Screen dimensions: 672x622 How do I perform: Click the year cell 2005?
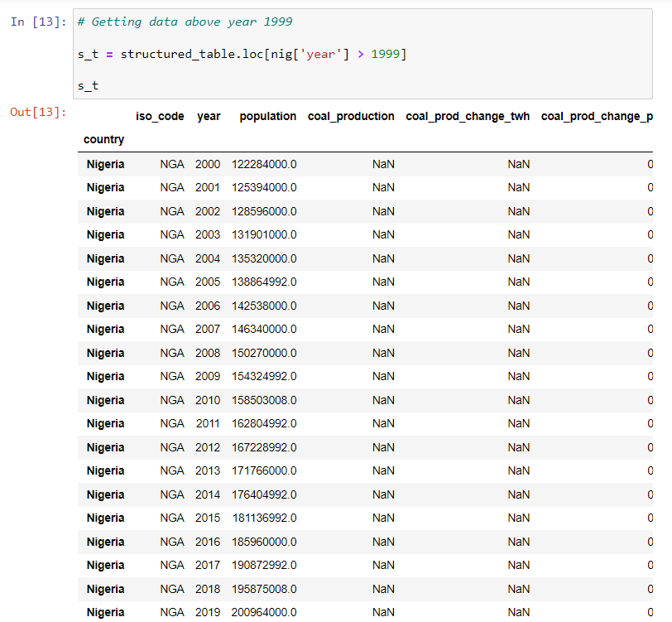tap(208, 282)
